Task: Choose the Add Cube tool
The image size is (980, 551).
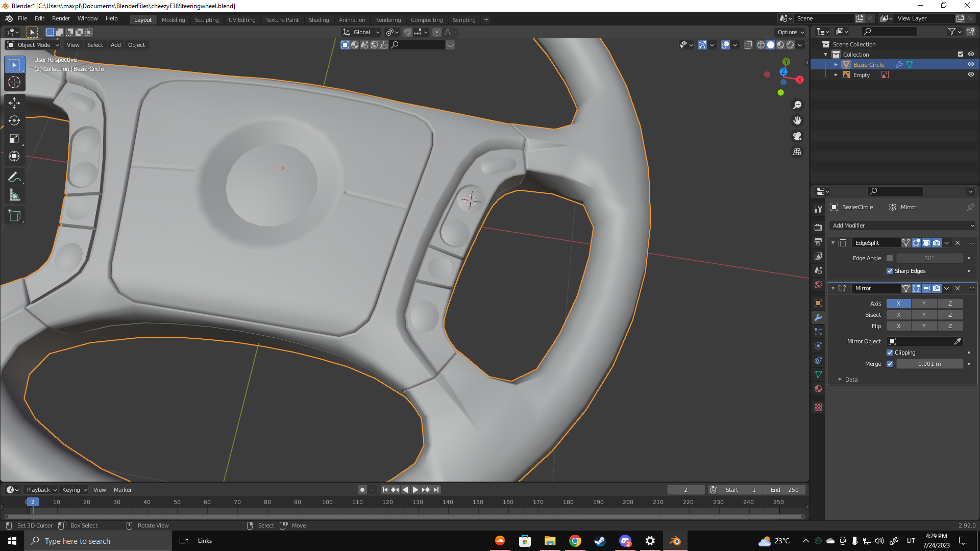Action: (14, 215)
